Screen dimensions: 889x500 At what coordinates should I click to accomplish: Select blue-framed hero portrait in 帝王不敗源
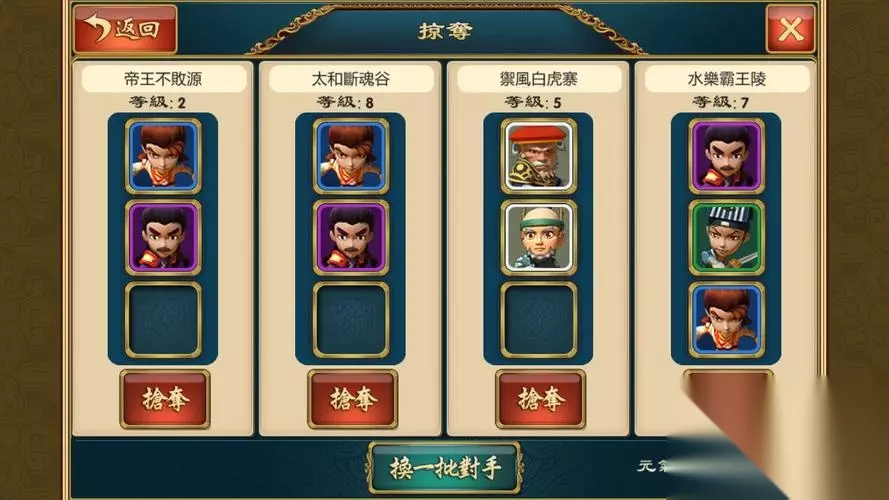pos(163,156)
